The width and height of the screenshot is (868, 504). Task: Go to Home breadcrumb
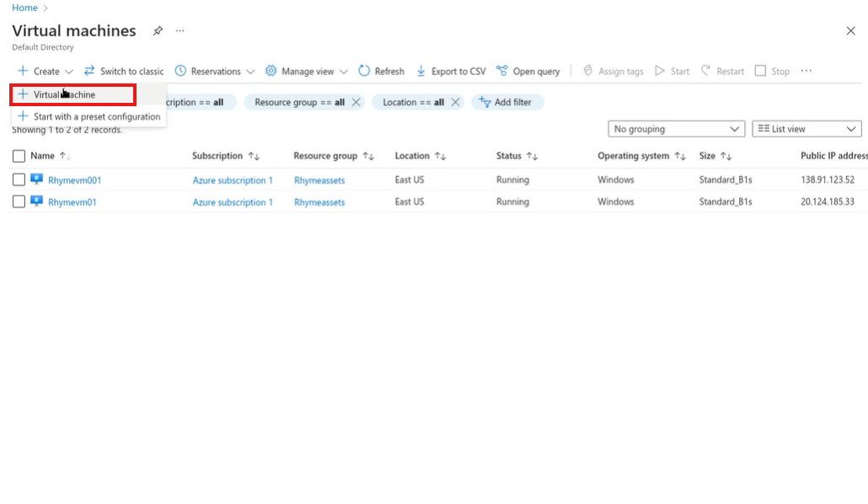[x=25, y=8]
